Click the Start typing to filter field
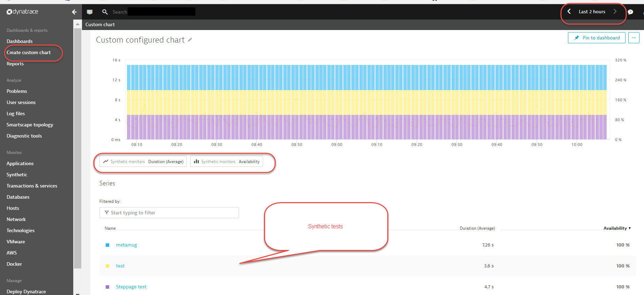This screenshot has height=295, width=644. (169, 213)
